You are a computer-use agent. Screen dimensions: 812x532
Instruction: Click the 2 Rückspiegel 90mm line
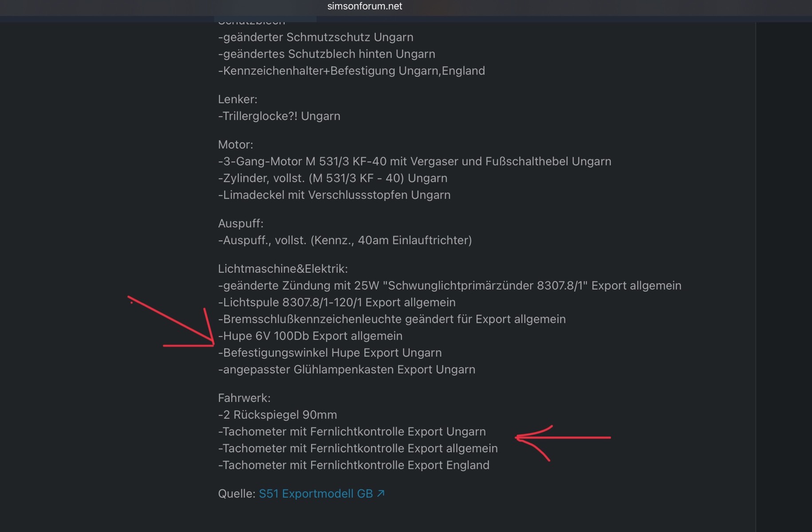click(277, 415)
